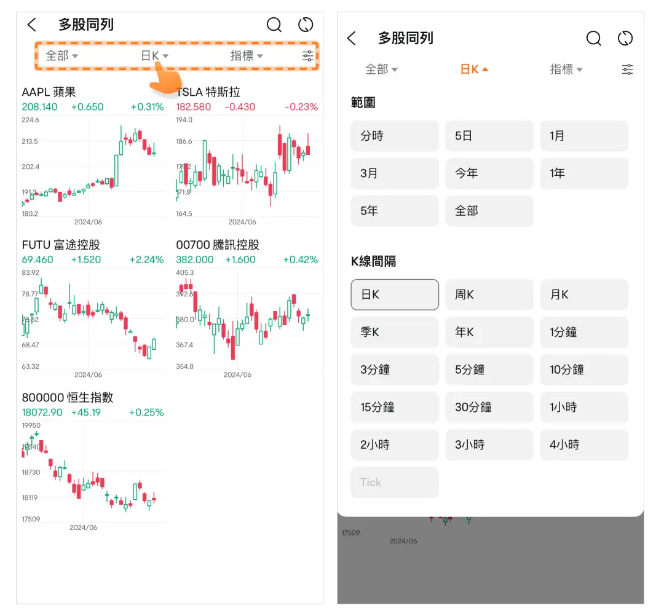The width and height of the screenshot is (672, 616).
Task: Open chart settings sliders icon beside highlighted 指標
Action: click(x=308, y=56)
